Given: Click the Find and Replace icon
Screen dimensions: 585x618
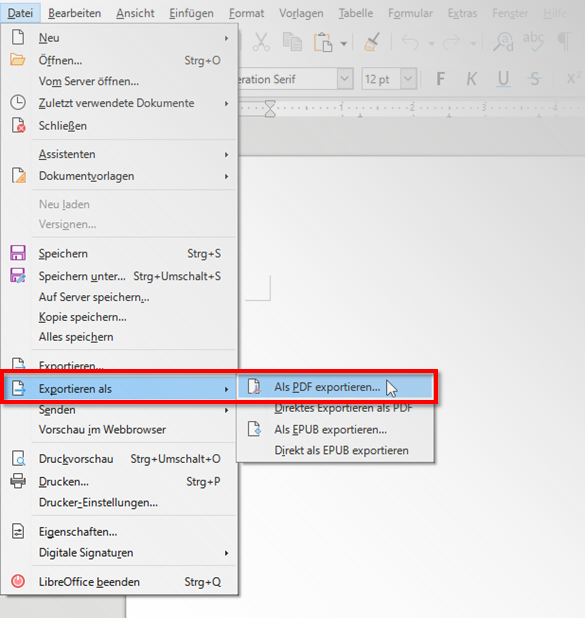Looking at the screenshot, I should [x=503, y=42].
